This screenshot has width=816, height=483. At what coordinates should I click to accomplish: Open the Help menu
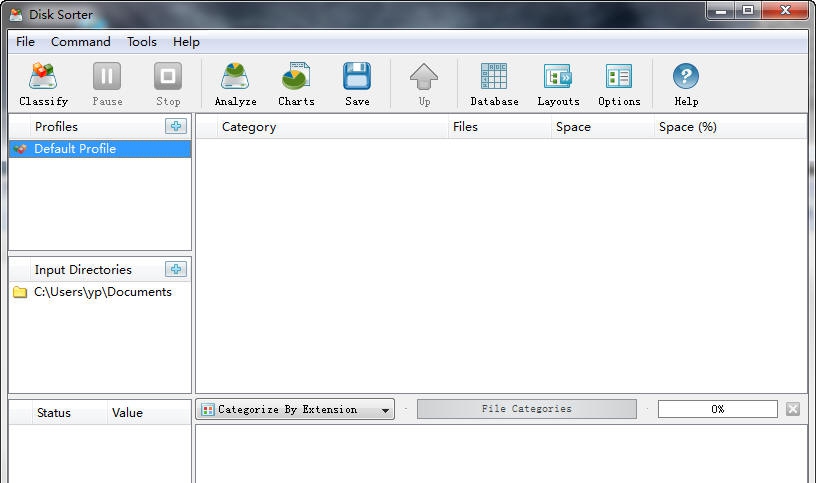tap(186, 42)
